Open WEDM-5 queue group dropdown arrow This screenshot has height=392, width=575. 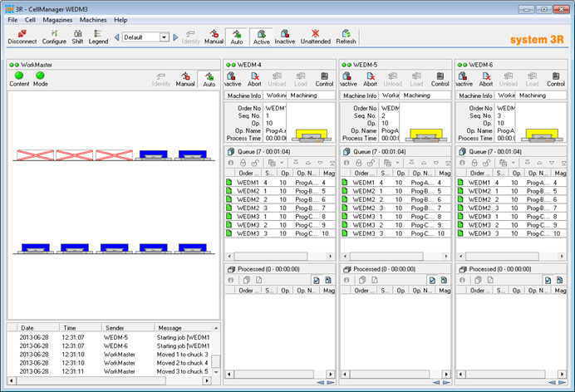pyautogui.click(x=397, y=163)
